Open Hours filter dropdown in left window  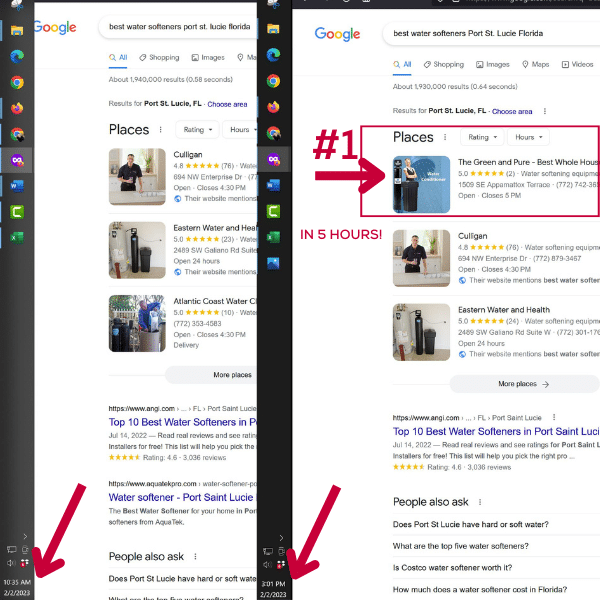pyautogui.click(x=240, y=130)
